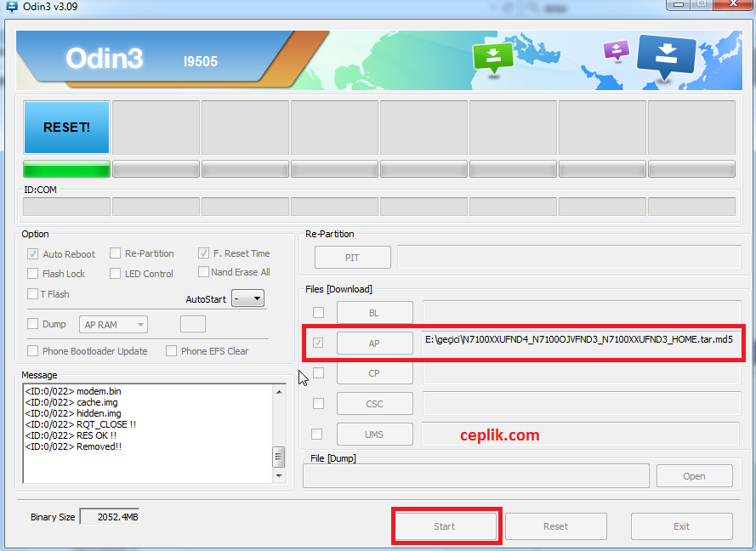Select the 'RES OK !!' log line
This screenshot has height=551, width=756.
(x=71, y=435)
